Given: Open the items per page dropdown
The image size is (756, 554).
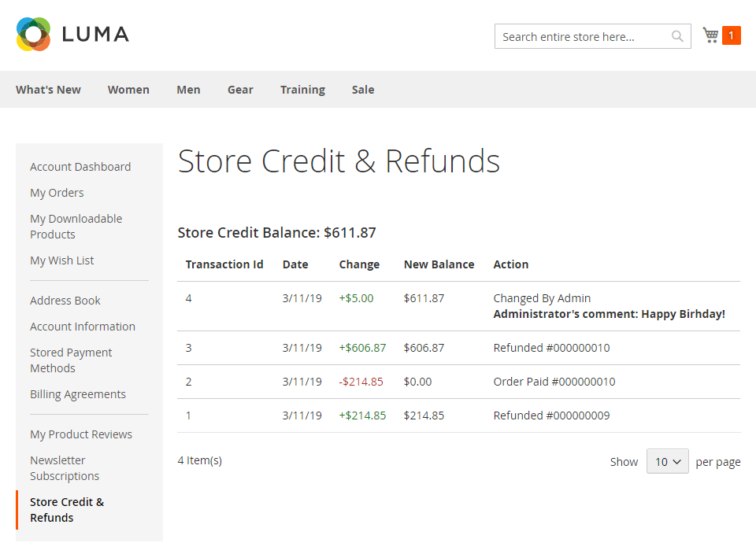Looking at the screenshot, I should click(x=667, y=462).
